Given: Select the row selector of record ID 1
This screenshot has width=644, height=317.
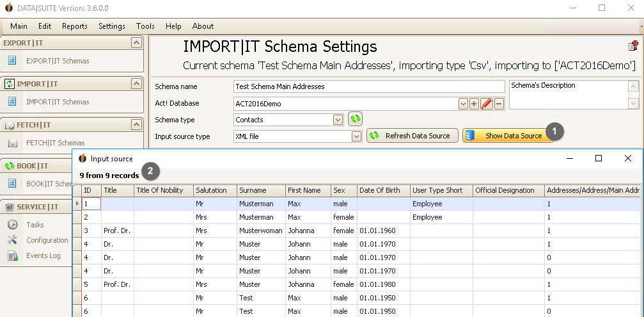Looking at the screenshot, I should point(77,204).
